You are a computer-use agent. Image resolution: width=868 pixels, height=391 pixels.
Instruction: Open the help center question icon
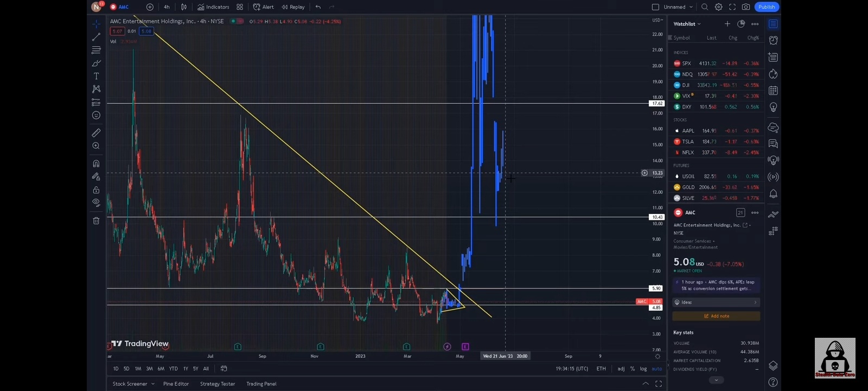(773, 382)
